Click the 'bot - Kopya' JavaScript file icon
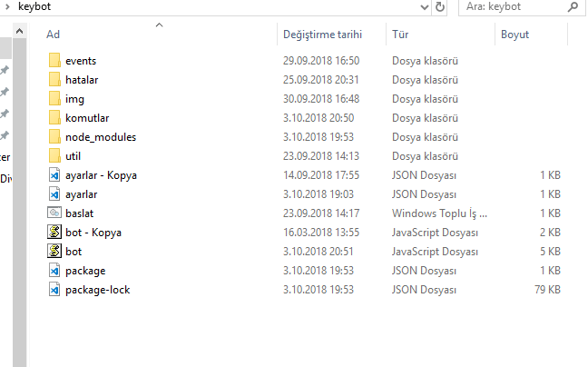 point(54,232)
